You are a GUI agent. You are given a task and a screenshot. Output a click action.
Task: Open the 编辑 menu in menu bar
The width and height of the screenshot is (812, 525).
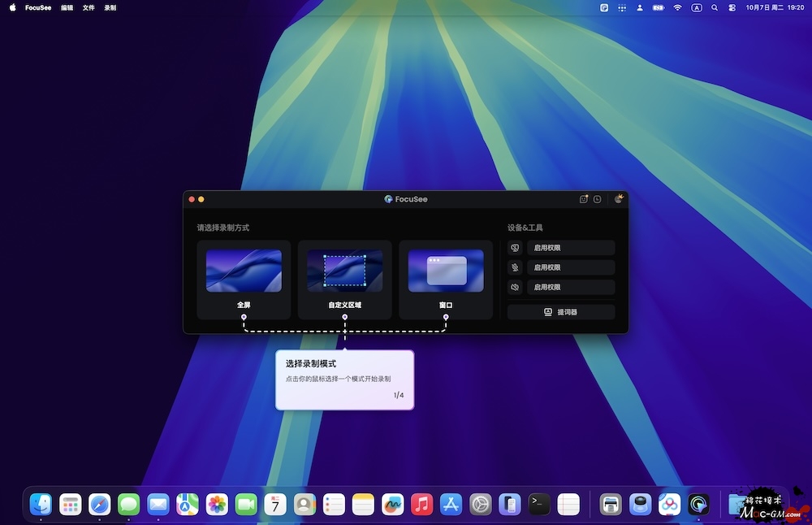[67, 7]
